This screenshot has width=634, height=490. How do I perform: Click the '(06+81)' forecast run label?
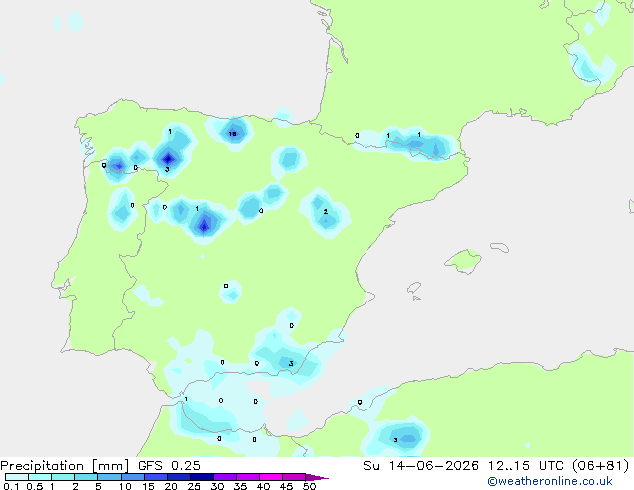[600, 466]
